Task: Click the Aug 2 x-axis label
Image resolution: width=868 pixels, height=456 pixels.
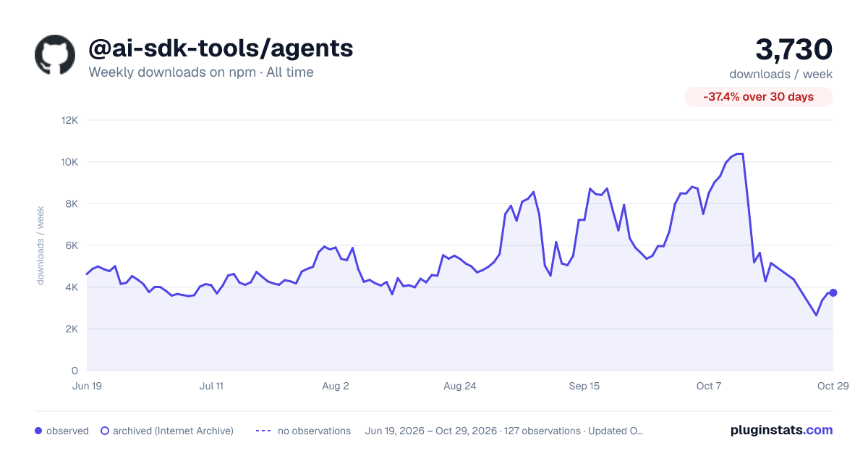Action: tap(336, 386)
